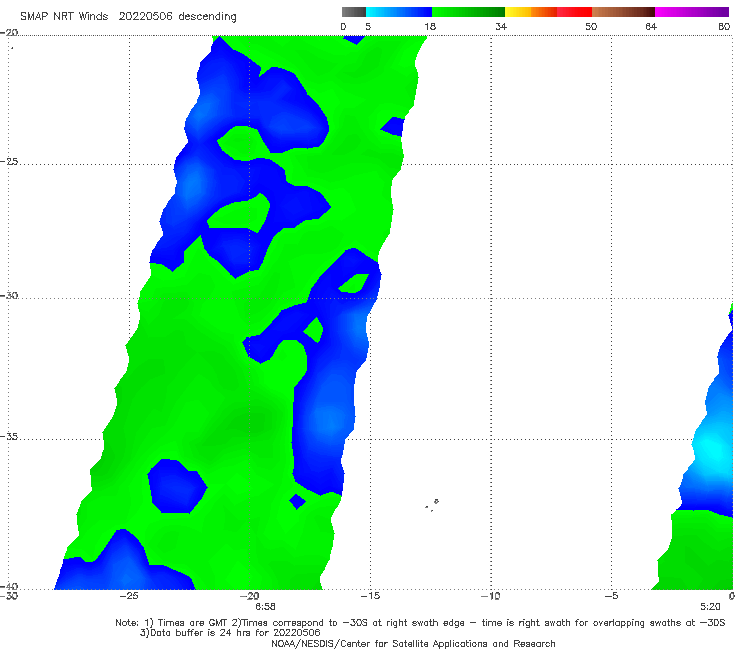This screenshot has height=650, width=740.
Task: Click the '5' label under the color bar
Action: pyautogui.click(x=368, y=27)
